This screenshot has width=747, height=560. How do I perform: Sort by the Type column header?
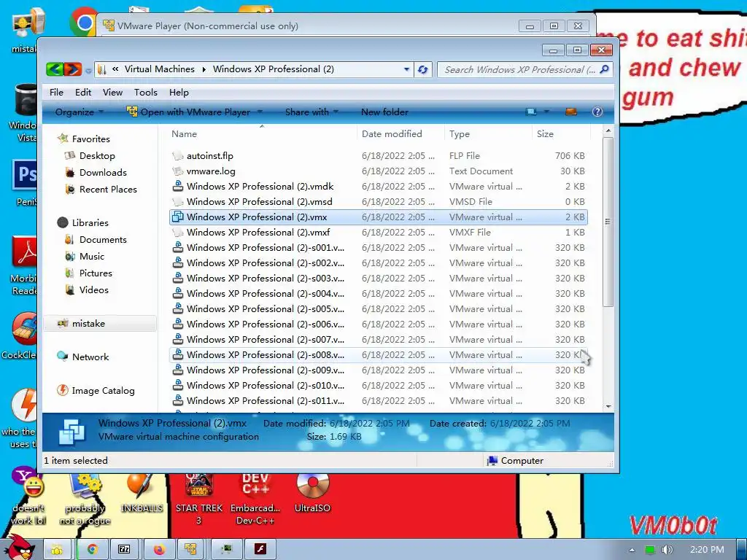coord(488,134)
